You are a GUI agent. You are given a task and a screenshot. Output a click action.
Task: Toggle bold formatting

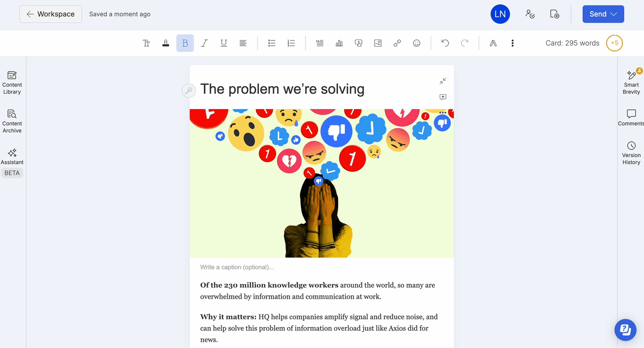(x=185, y=43)
